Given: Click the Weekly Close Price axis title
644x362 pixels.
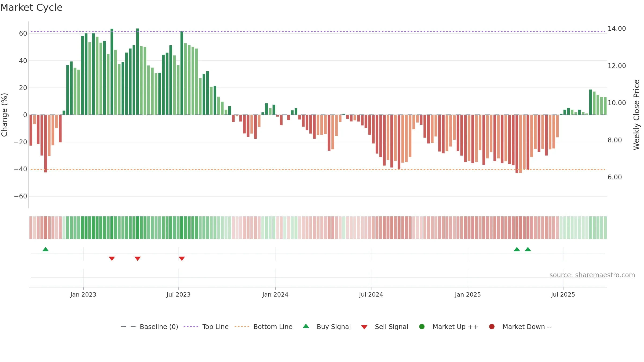Looking at the screenshot, I should pos(636,115).
